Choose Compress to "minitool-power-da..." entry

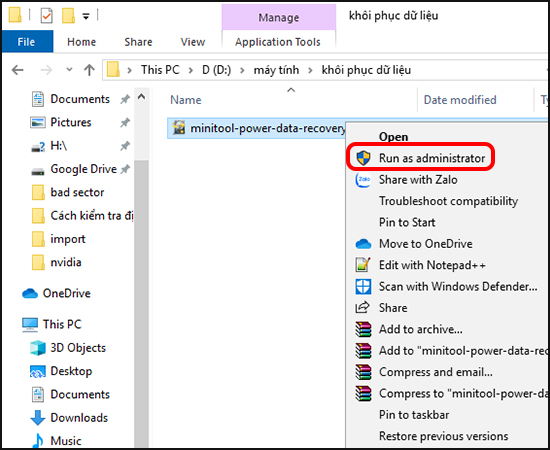[463, 394]
